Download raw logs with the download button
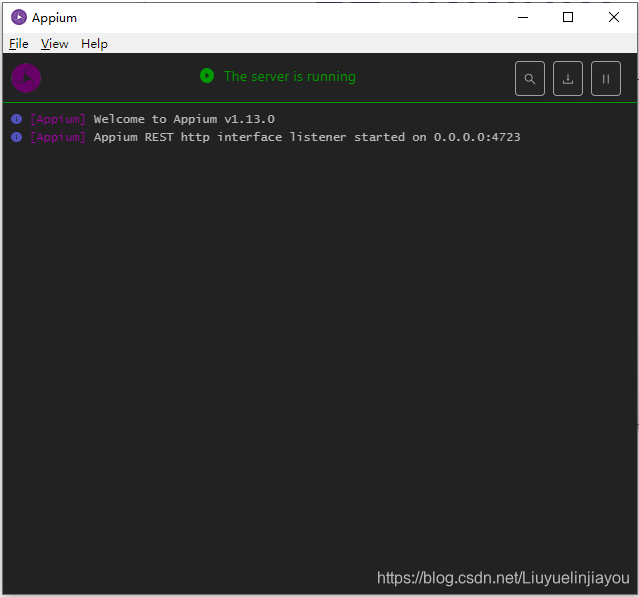This screenshot has width=639, height=597. (x=568, y=79)
